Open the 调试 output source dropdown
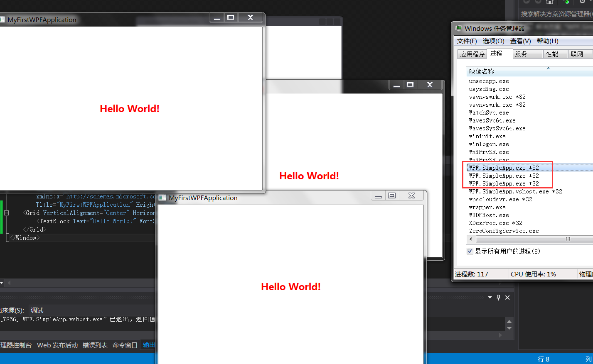The height and width of the screenshot is (364, 593). (91, 310)
